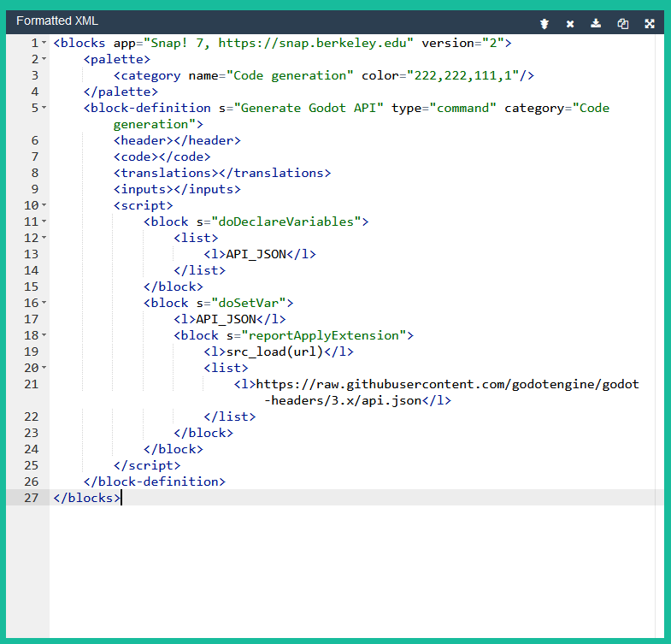Click the "Generate Godot API" attribute value
The height and width of the screenshot is (644, 671).
pyautogui.click(x=309, y=108)
